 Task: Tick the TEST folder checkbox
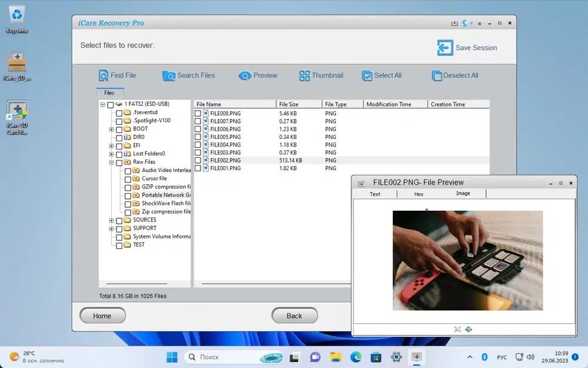[x=119, y=245]
